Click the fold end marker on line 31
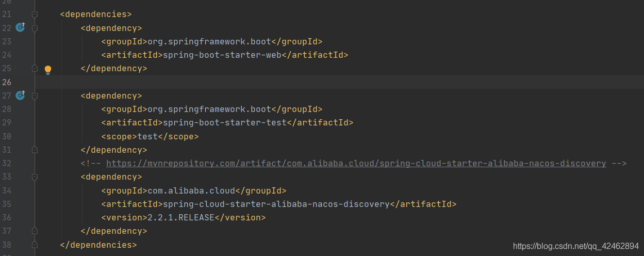The image size is (644, 256). click(35, 150)
